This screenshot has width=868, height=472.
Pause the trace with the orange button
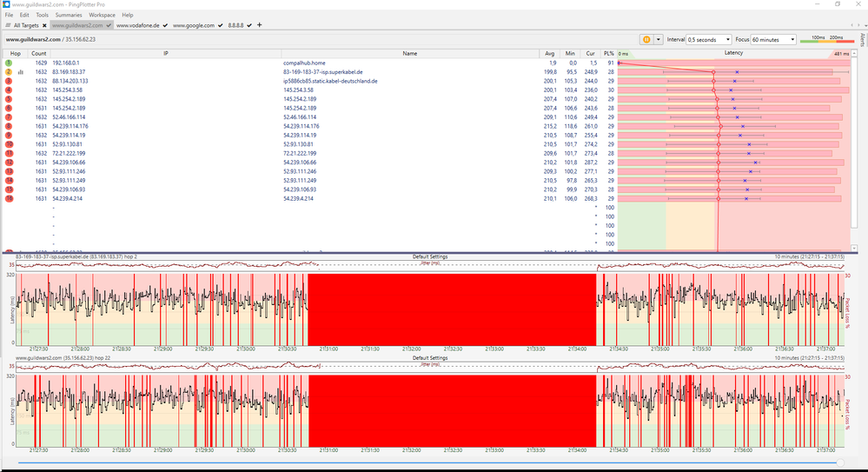[x=646, y=39]
